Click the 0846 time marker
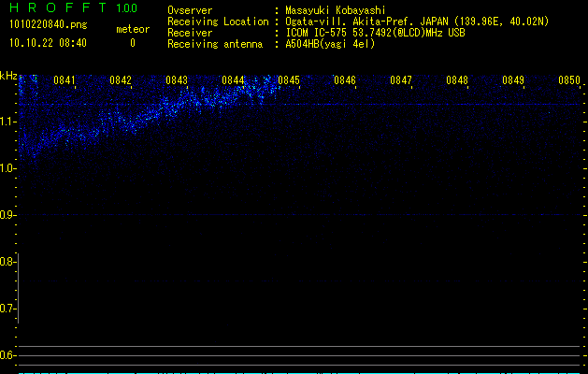 (x=345, y=80)
